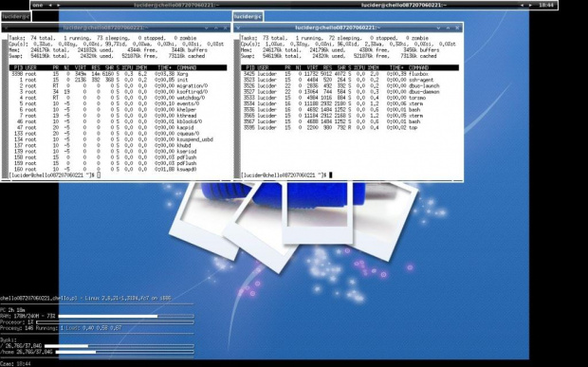
Task: Click workspace name 'one' in toolbar
Action: point(38,6)
